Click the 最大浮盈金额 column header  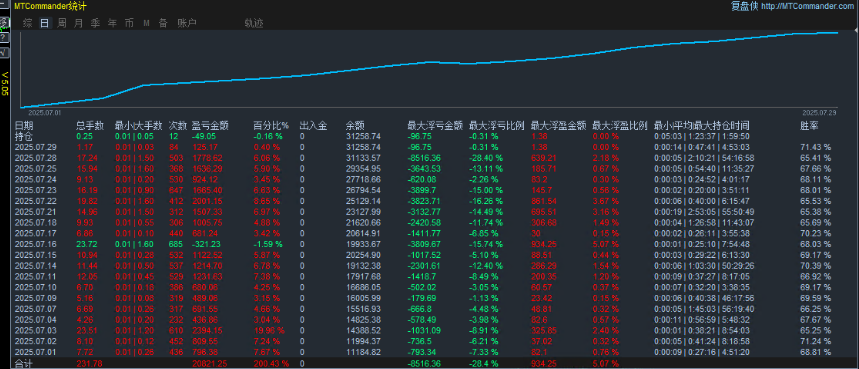coord(559,125)
